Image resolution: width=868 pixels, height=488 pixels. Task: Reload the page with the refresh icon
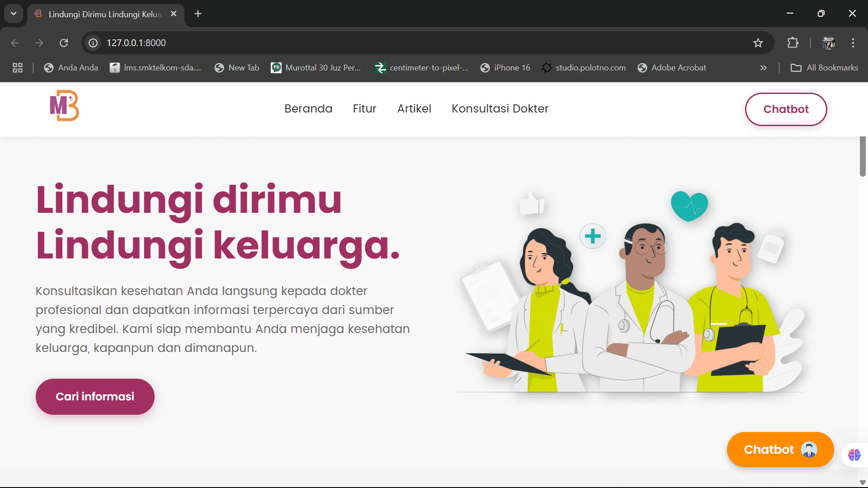click(64, 43)
